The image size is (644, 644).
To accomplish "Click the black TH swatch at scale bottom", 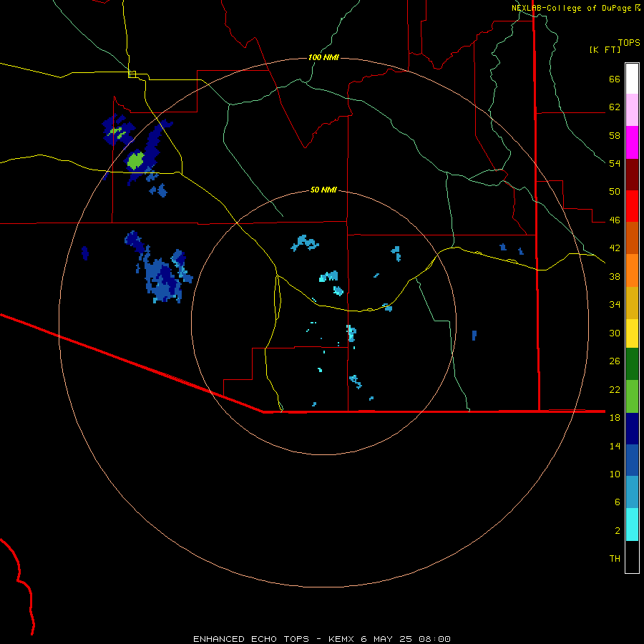I will [632, 557].
